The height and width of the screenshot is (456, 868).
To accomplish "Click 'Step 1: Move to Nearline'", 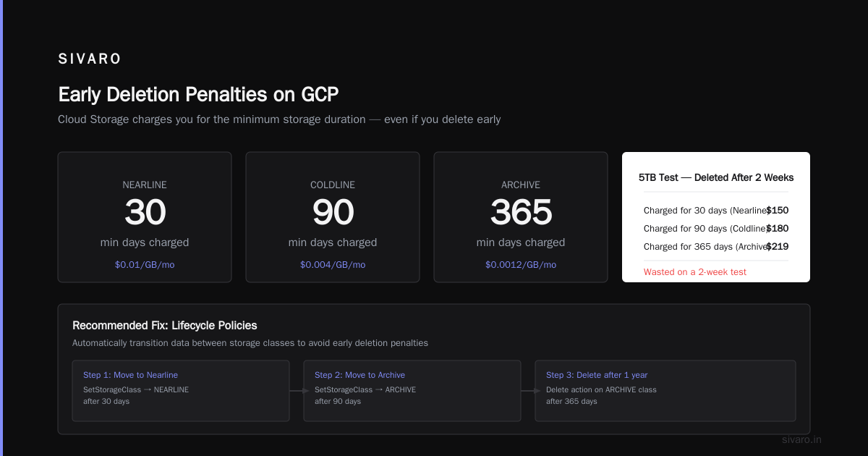I will click(x=130, y=375).
